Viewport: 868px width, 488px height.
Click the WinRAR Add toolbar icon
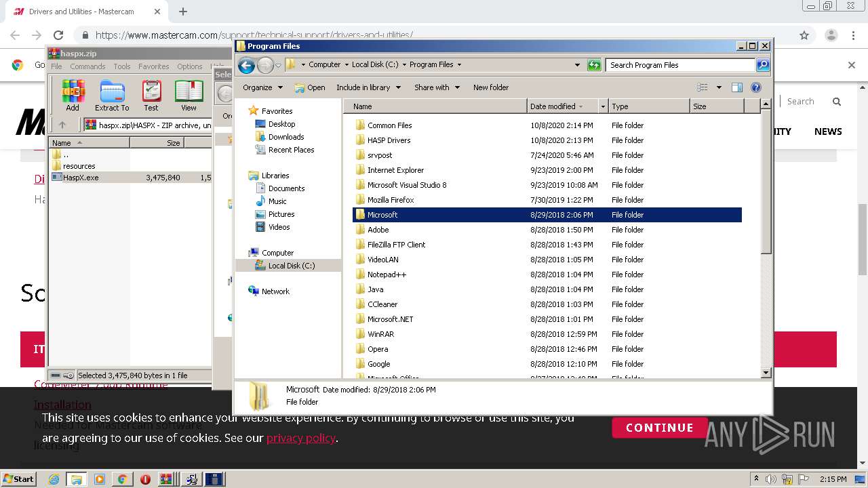click(x=73, y=96)
